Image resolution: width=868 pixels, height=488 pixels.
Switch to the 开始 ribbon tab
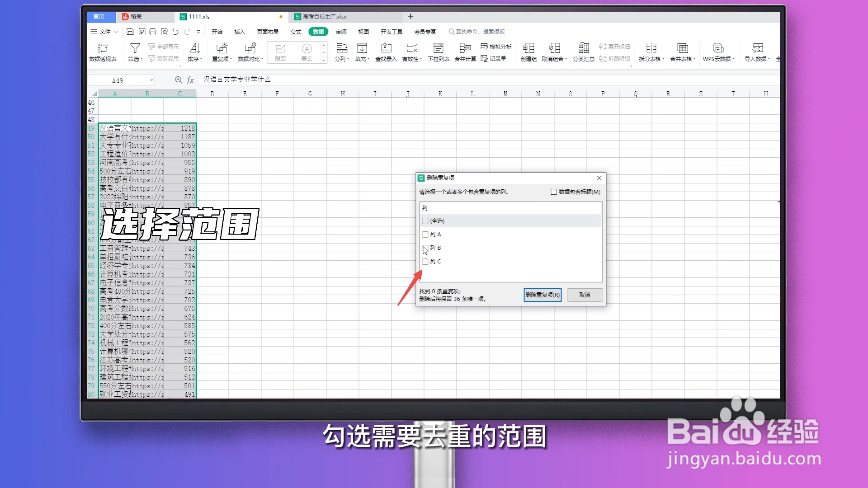click(x=217, y=32)
